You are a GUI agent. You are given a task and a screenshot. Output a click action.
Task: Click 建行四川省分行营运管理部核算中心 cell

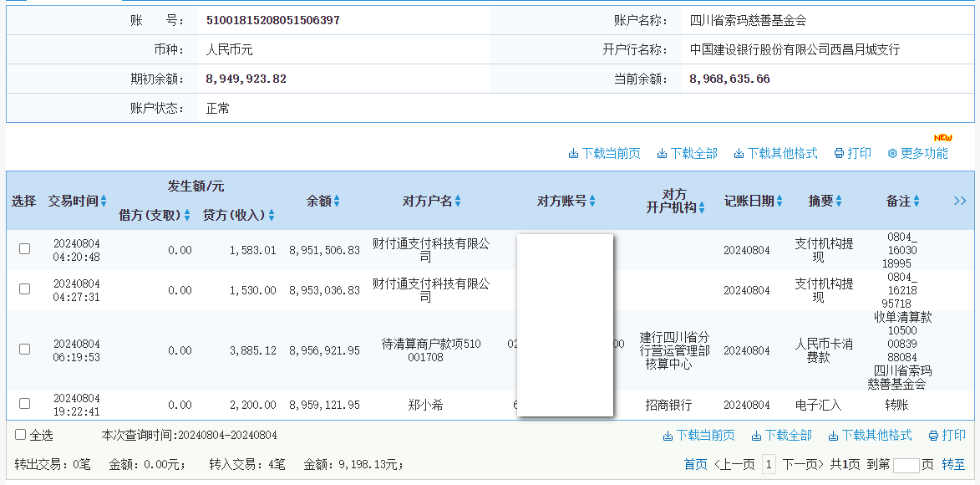click(x=674, y=350)
